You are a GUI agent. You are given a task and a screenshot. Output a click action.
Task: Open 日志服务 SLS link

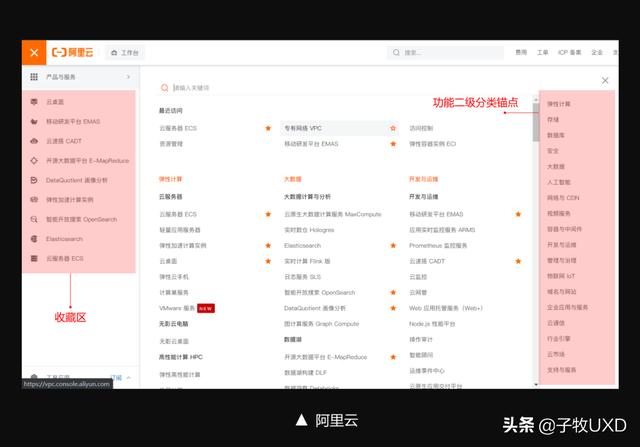point(302,277)
